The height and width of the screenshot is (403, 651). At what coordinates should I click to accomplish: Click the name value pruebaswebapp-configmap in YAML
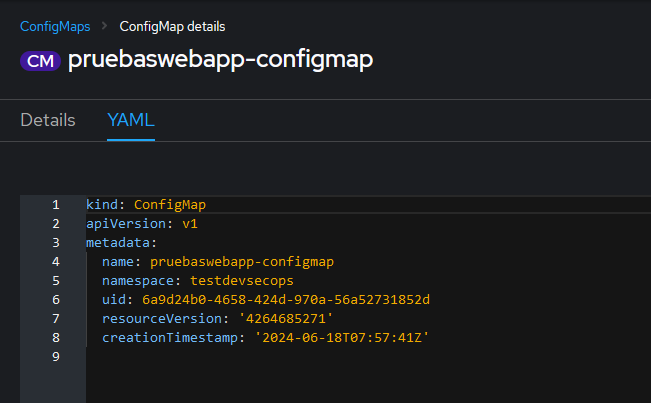pos(241,262)
